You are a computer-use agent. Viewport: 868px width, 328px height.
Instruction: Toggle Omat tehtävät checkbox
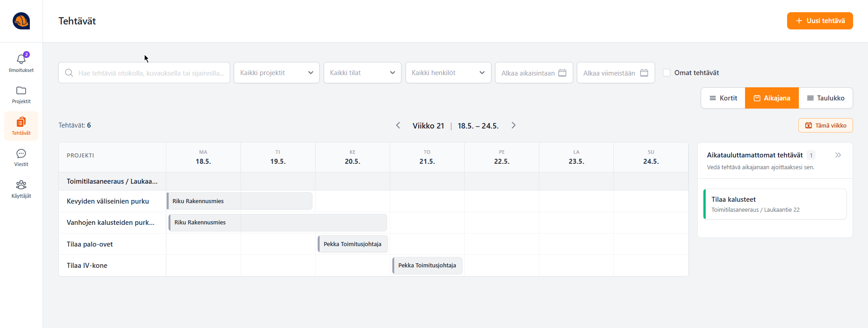click(x=666, y=73)
